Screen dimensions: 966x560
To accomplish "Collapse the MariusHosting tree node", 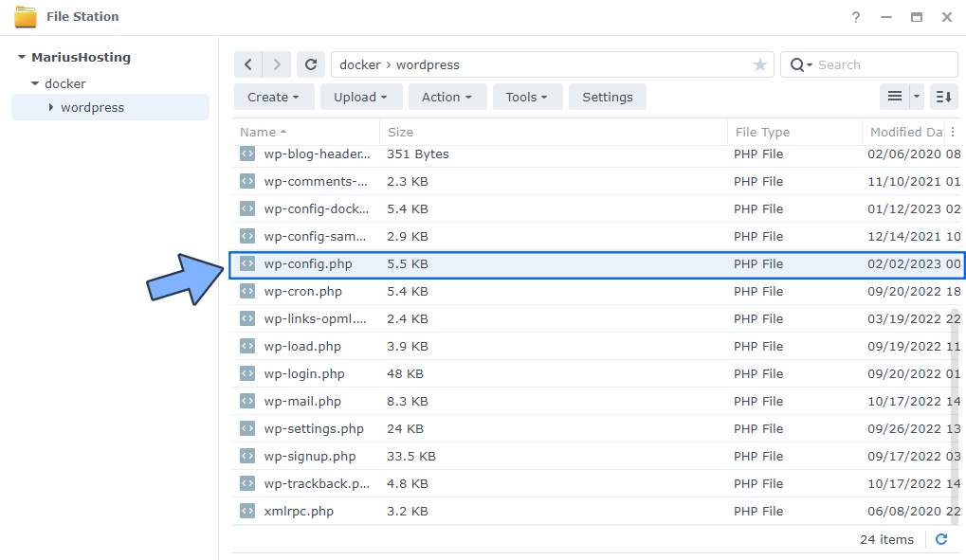I will tap(22, 57).
